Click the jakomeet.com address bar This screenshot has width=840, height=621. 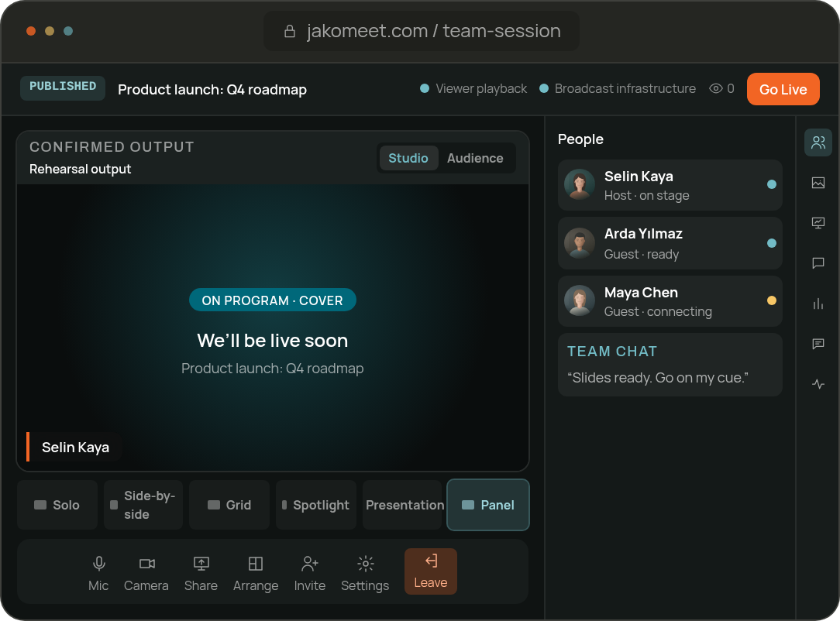click(421, 31)
